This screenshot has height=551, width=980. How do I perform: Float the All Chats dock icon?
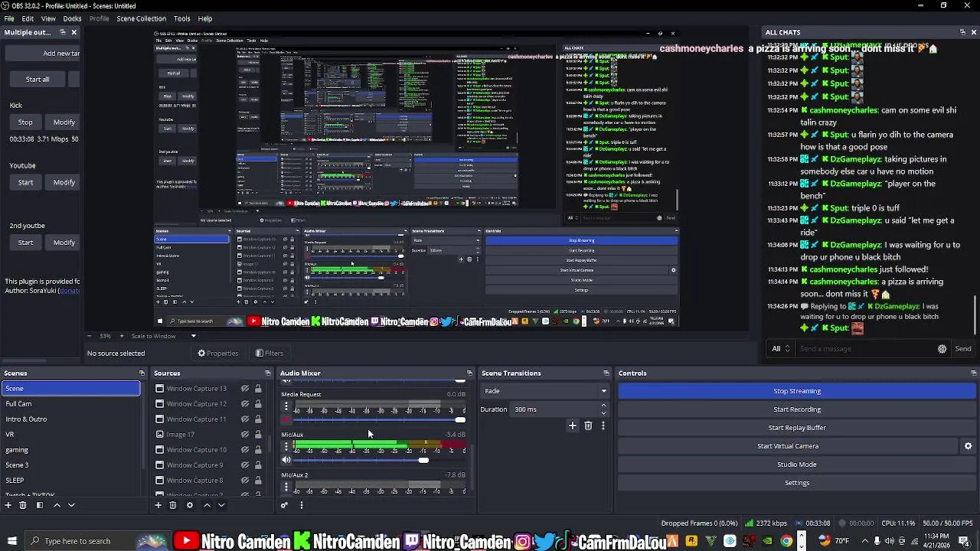point(962,32)
